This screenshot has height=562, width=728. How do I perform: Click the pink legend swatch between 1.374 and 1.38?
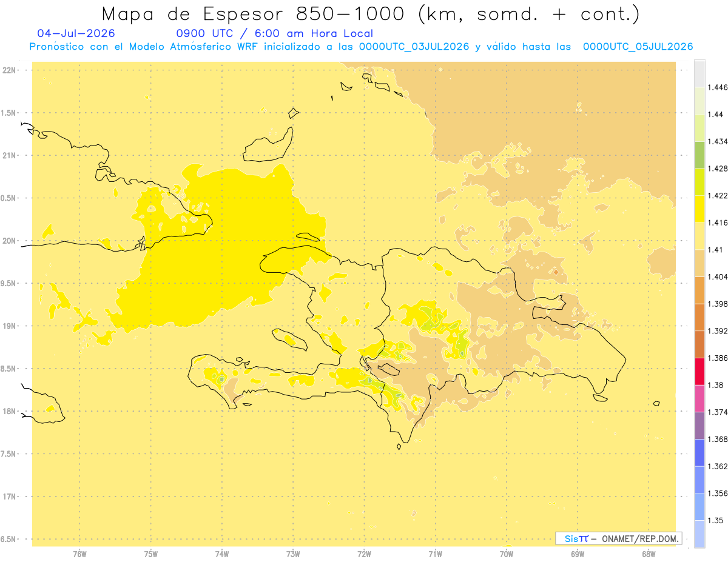pyautogui.click(x=699, y=398)
